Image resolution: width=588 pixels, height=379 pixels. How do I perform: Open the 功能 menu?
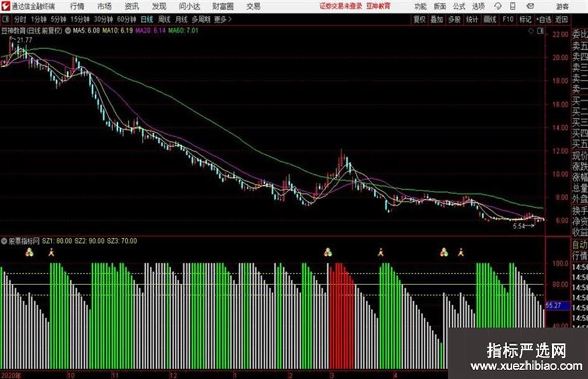[421, 6]
